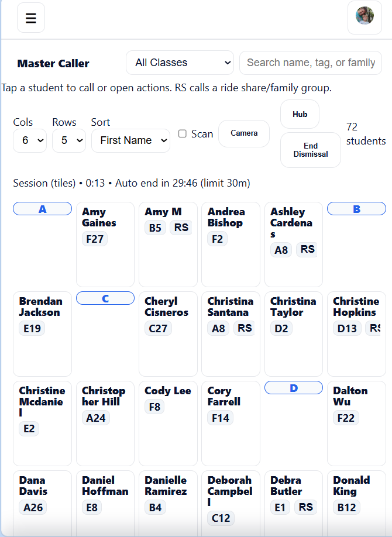Open the Hub button

(x=300, y=114)
